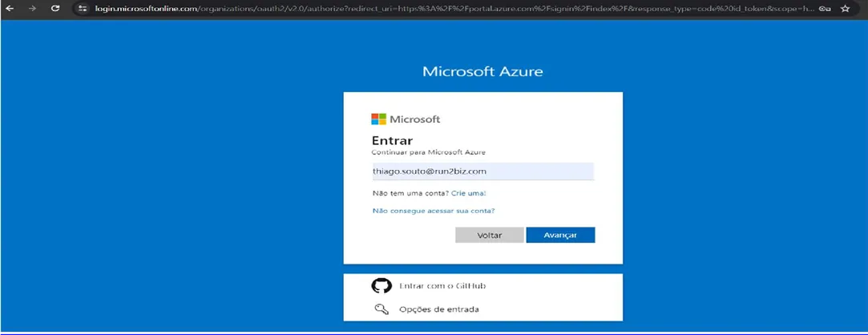The image size is (868, 335).
Task: Click the "Microsoft Azure" heading text
Action: 482,71
